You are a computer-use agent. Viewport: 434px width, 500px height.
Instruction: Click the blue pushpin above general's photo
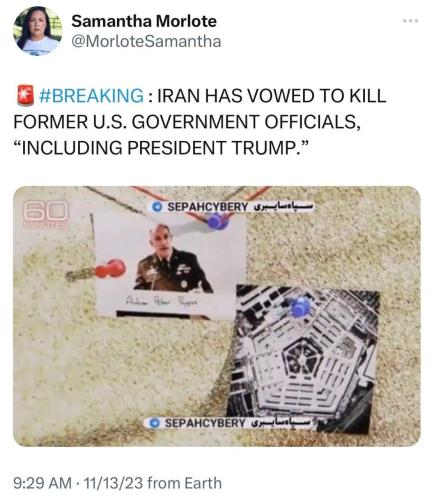(217, 222)
